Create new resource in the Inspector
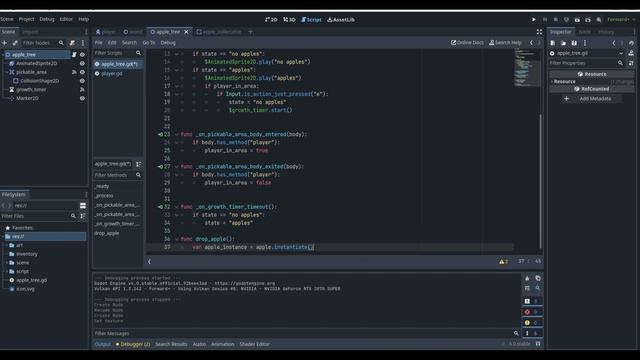 (x=552, y=43)
